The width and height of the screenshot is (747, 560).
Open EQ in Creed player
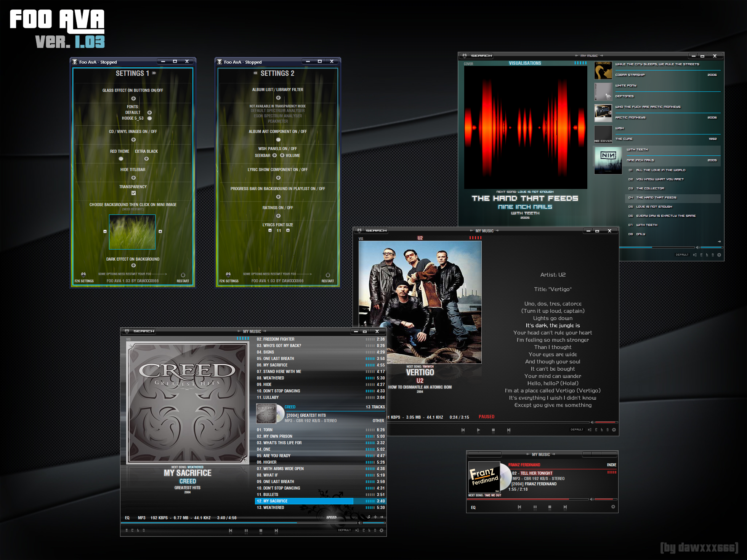pos(127,518)
